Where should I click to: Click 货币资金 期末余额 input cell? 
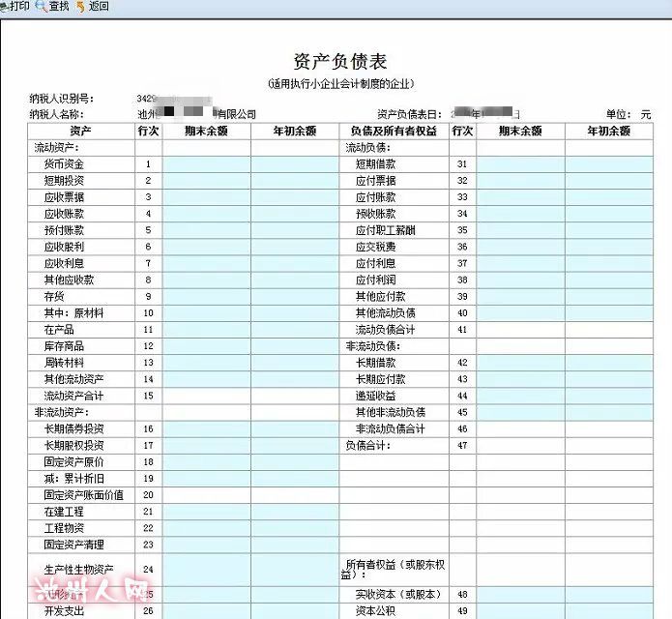tap(207, 164)
